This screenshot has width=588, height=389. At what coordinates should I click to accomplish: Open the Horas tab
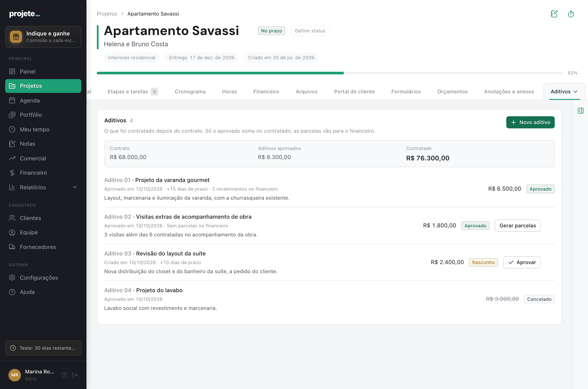tap(229, 92)
